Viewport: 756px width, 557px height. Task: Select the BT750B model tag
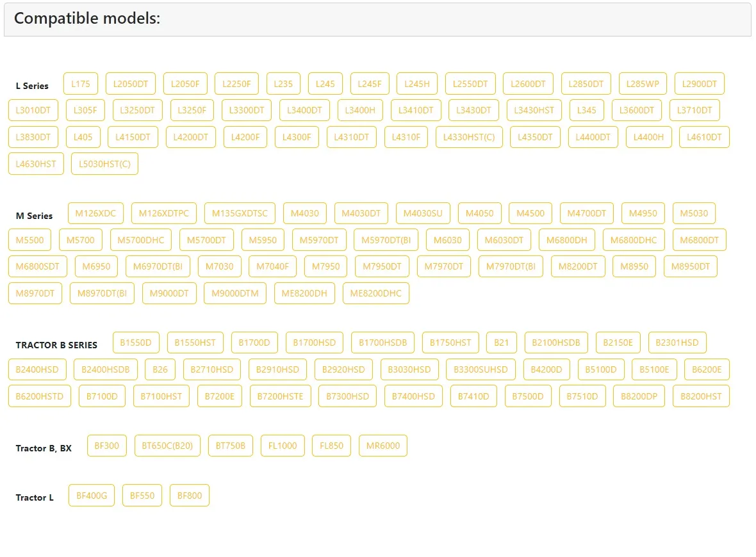231,446
